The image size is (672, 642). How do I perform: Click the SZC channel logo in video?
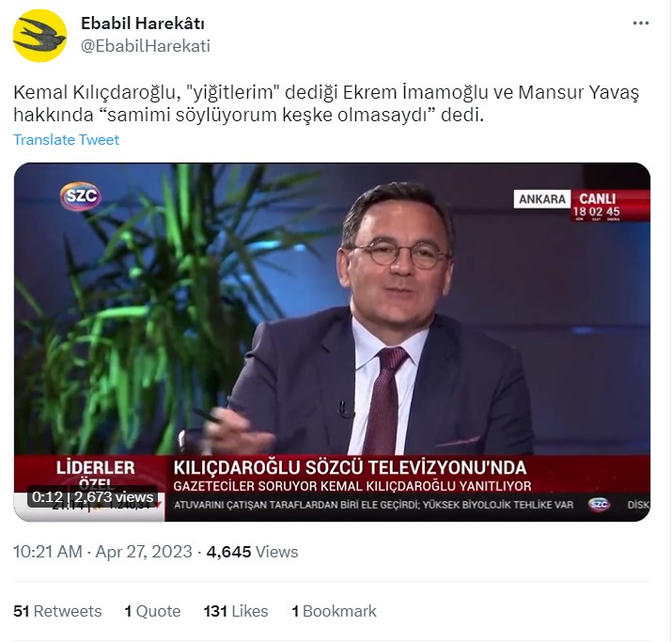pyautogui.click(x=81, y=196)
